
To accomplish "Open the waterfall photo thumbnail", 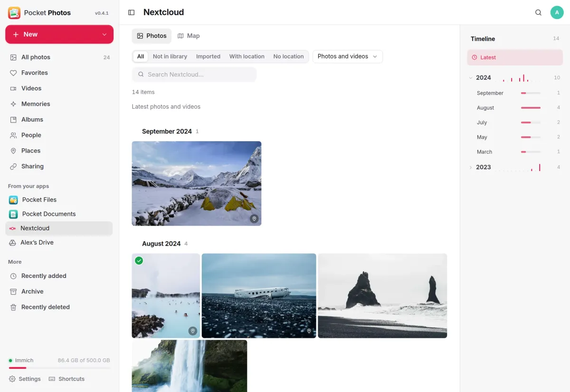I will tap(190, 366).
